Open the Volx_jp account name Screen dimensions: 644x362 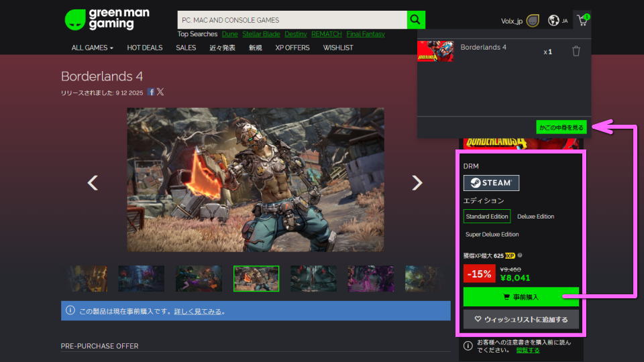pyautogui.click(x=511, y=21)
